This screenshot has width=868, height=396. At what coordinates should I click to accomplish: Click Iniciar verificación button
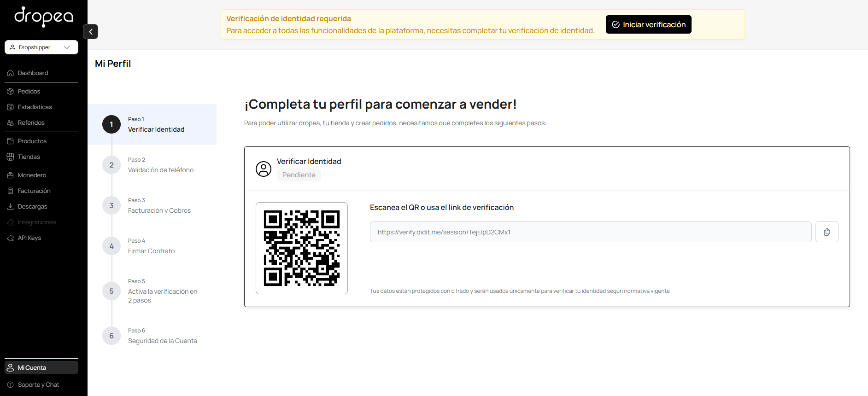coord(648,24)
